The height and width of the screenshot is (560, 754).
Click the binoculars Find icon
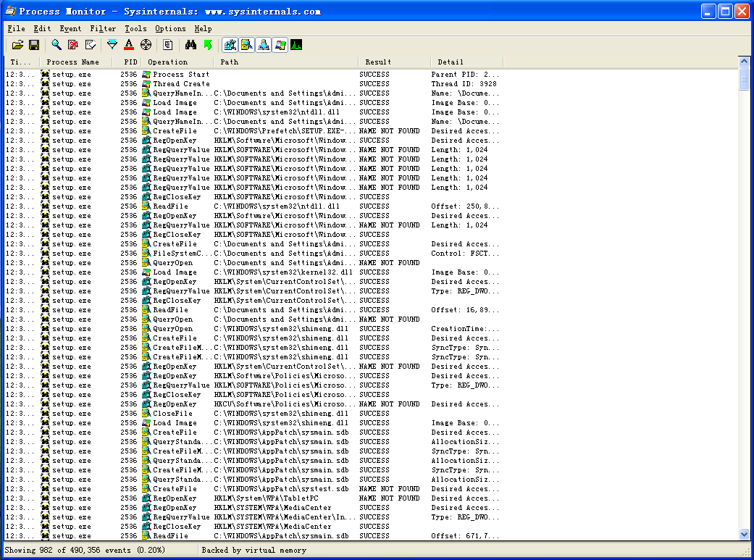(190, 45)
